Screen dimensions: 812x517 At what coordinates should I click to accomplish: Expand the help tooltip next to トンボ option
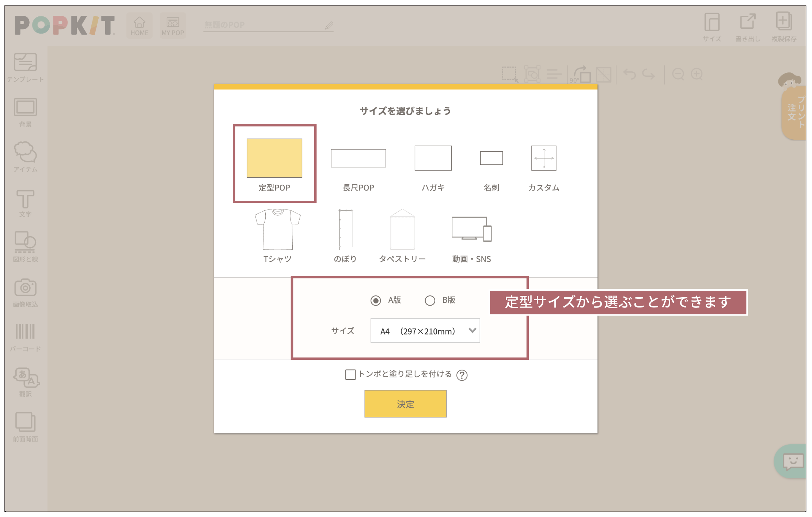[462, 374]
